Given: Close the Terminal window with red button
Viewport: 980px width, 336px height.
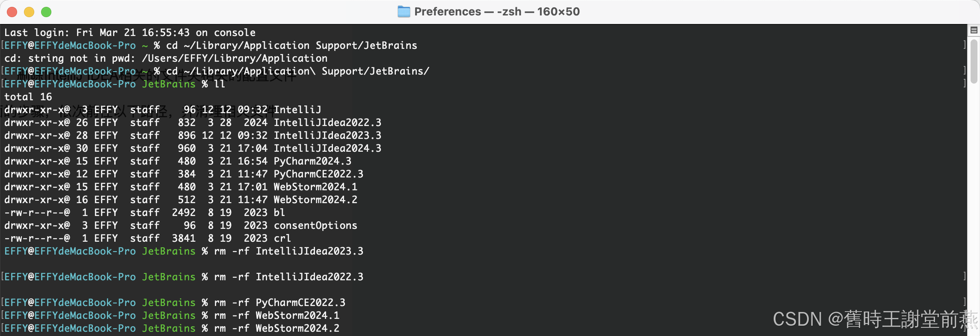Looking at the screenshot, I should click(12, 12).
